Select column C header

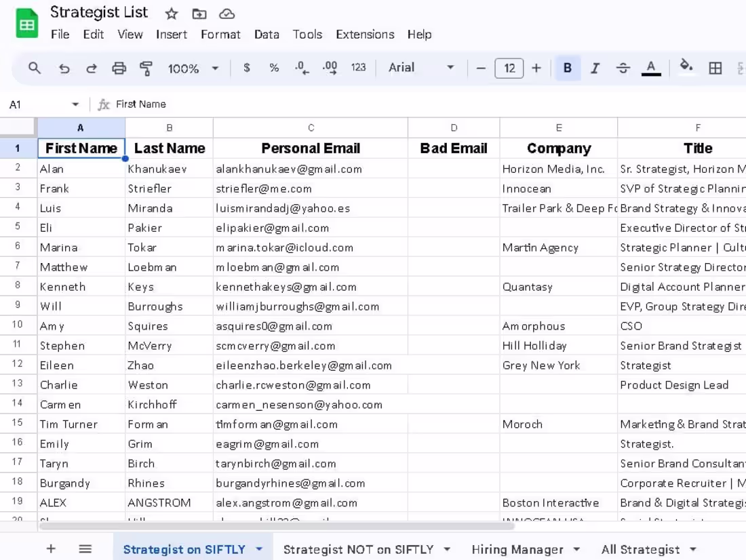click(x=311, y=127)
